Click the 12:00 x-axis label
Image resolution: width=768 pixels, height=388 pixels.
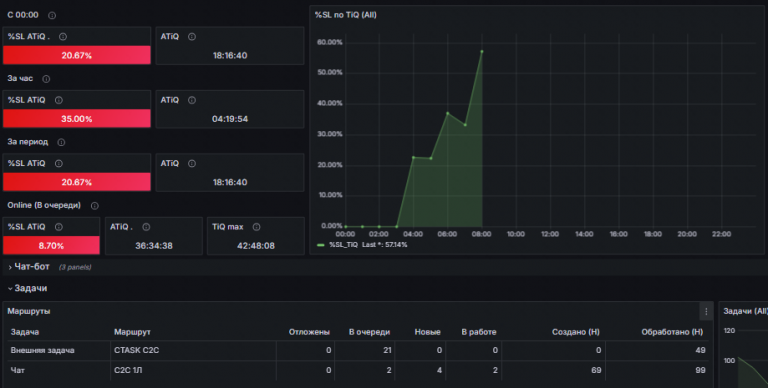pos(550,234)
